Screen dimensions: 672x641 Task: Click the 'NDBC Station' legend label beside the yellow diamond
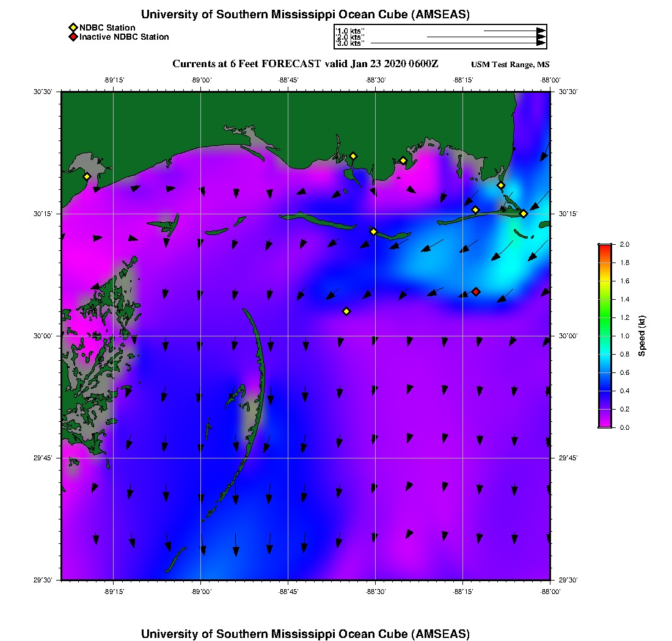pyautogui.click(x=107, y=28)
